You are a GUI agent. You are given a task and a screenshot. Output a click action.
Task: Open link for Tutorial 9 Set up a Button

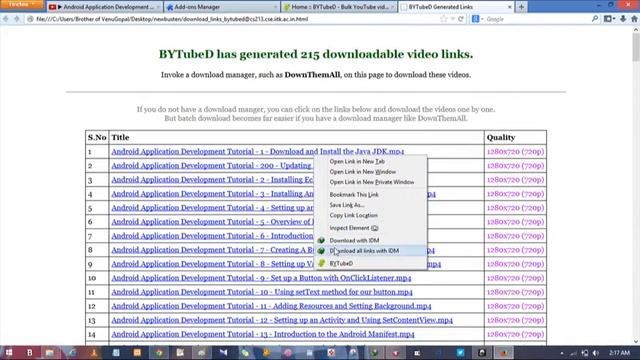(x=261, y=278)
